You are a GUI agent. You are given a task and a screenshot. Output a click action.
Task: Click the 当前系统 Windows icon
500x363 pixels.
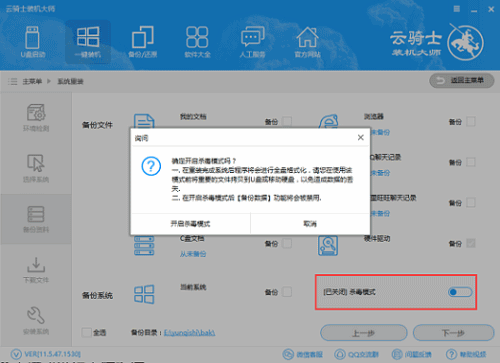[x=144, y=294]
